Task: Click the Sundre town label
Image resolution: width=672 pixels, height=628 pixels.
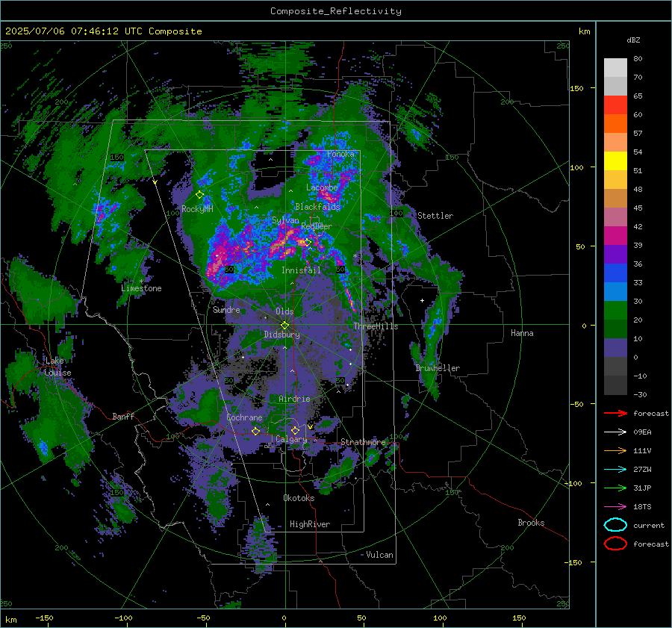Action: [x=226, y=309]
